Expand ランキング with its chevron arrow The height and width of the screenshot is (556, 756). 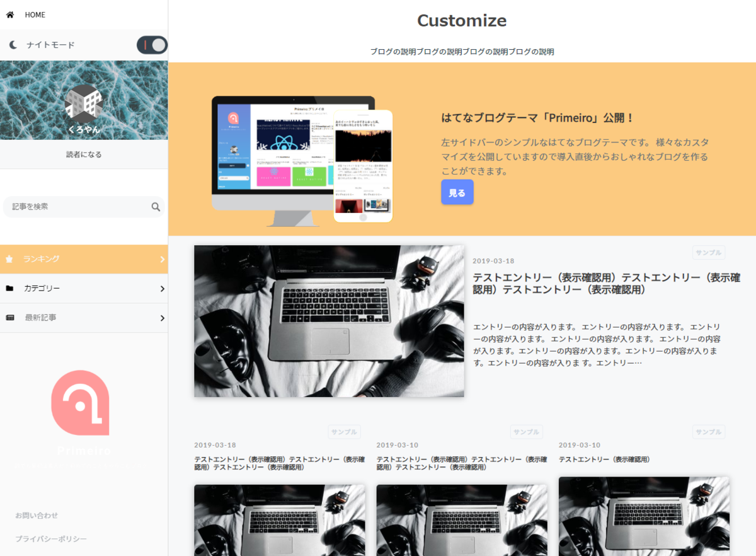[162, 259]
